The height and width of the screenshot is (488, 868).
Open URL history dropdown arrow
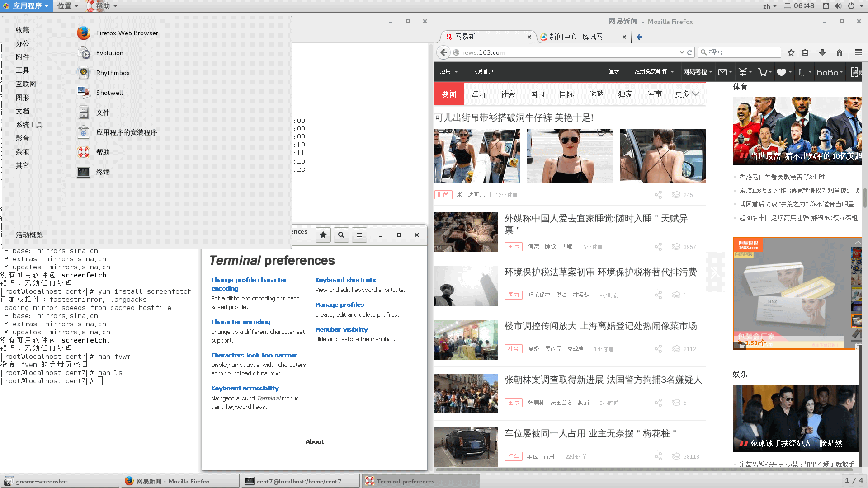[682, 52]
